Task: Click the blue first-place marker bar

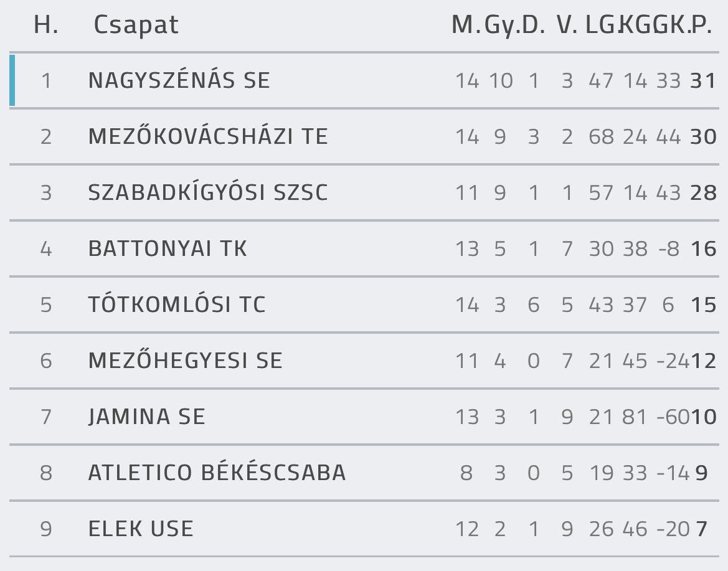Action: (12, 80)
